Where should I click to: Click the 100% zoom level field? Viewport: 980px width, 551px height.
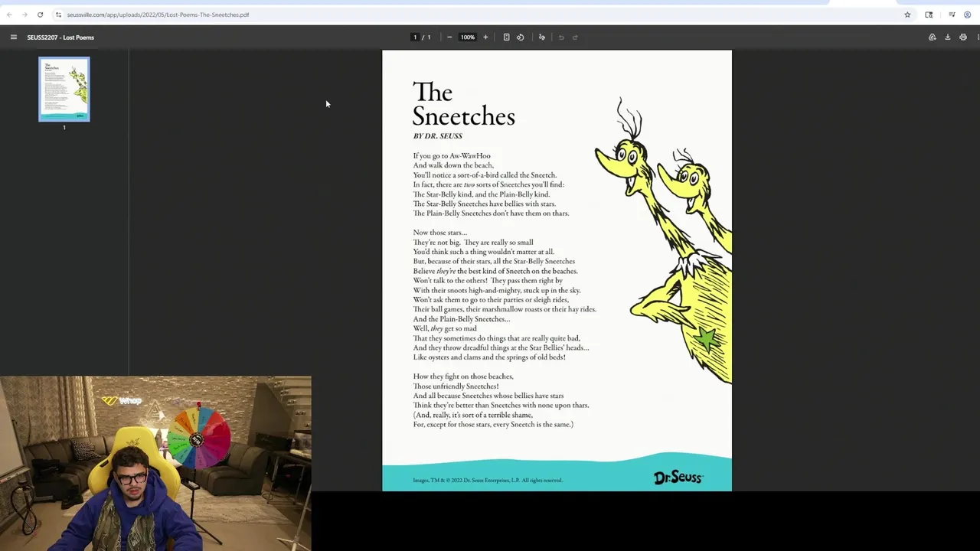(467, 37)
